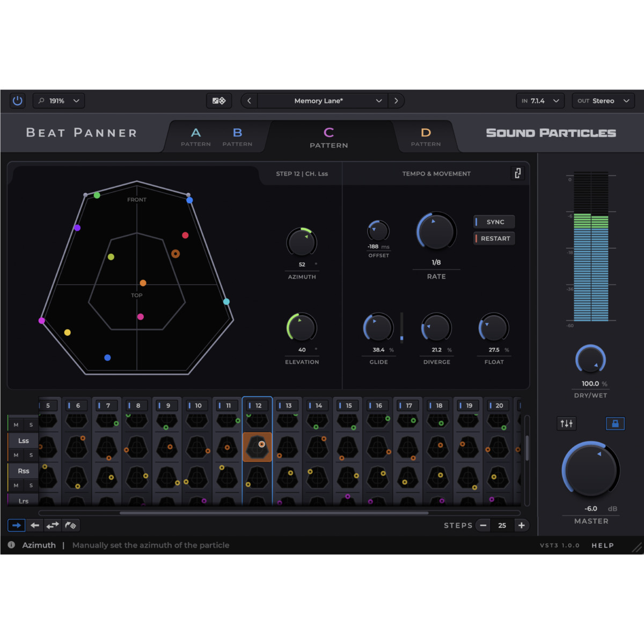Go to the next preset
The width and height of the screenshot is (644, 644).
[x=396, y=100]
